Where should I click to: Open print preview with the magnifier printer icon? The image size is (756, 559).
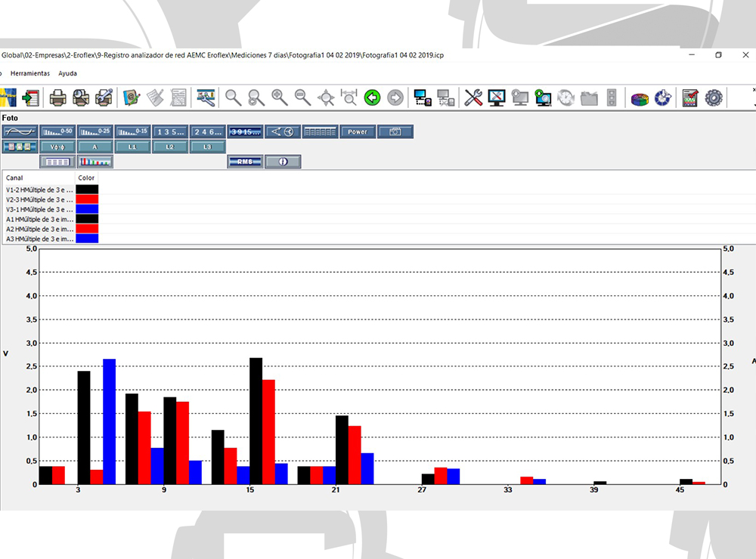[x=81, y=97]
